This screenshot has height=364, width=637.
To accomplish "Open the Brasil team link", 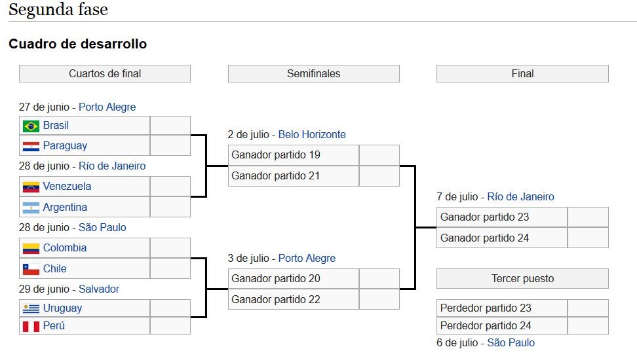I will [56, 126].
